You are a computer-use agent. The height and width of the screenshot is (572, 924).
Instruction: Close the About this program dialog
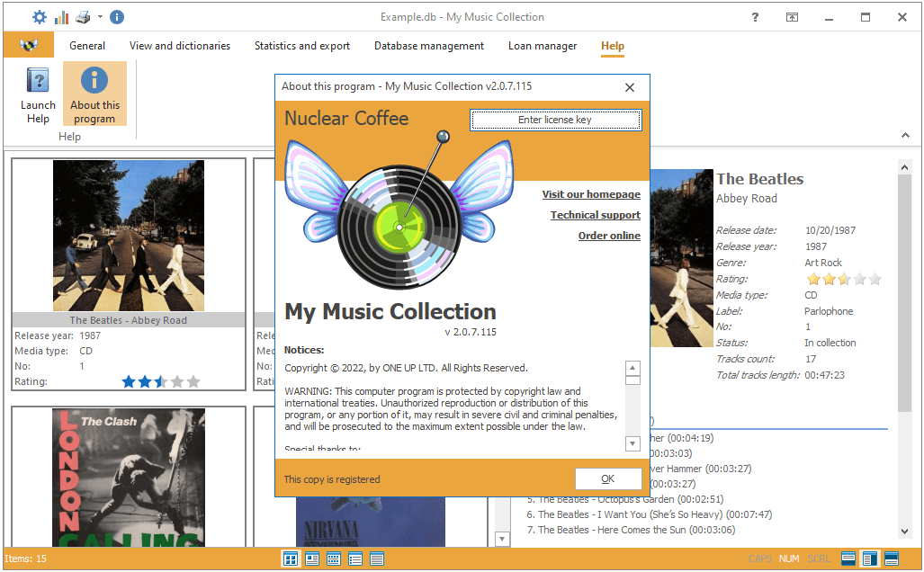pyautogui.click(x=630, y=87)
